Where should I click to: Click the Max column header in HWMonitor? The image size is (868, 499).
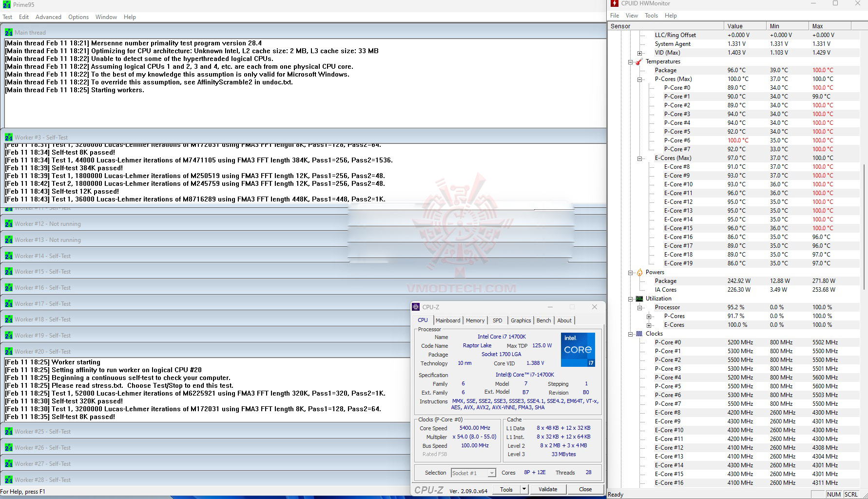(830, 26)
